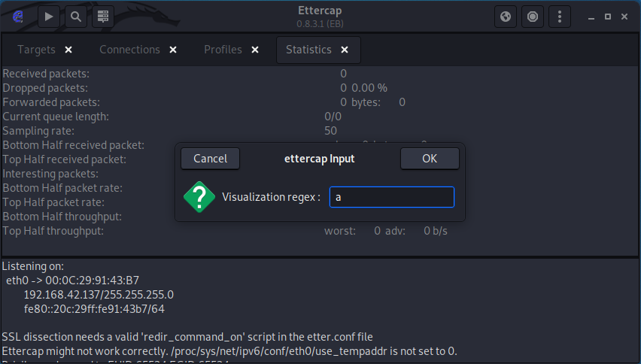Open the hosts search magnifier icon
The height and width of the screenshot is (364, 641).
(76, 17)
